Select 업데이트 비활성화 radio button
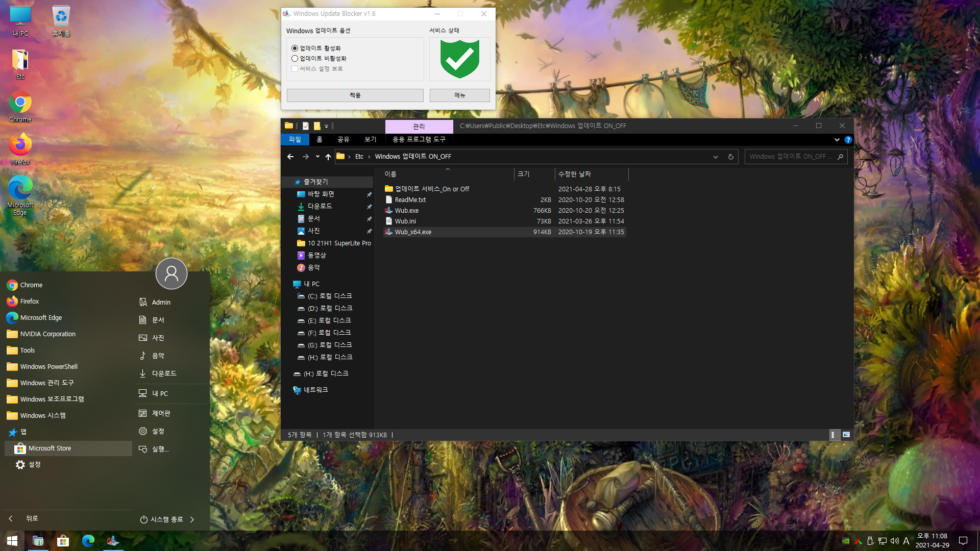This screenshot has height=551, width=980. pyautogui.click(x=295, y=59)
